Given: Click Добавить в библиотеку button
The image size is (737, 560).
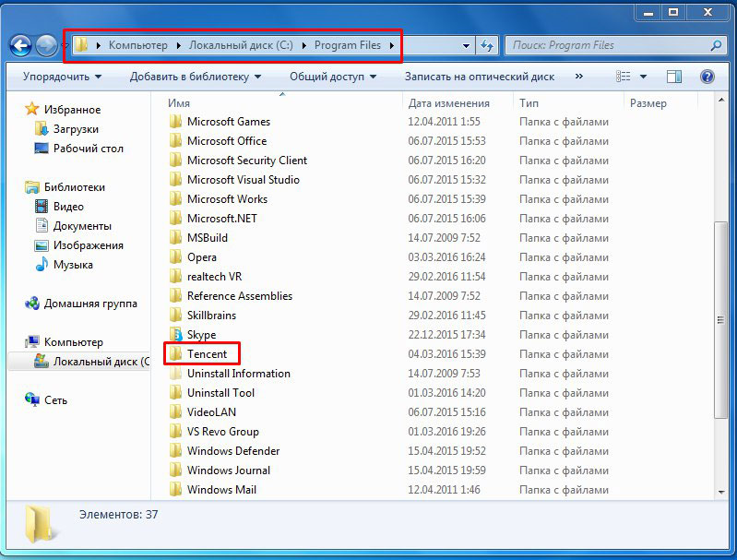Looking at the screenshot, I should click(x=195, y=77).
